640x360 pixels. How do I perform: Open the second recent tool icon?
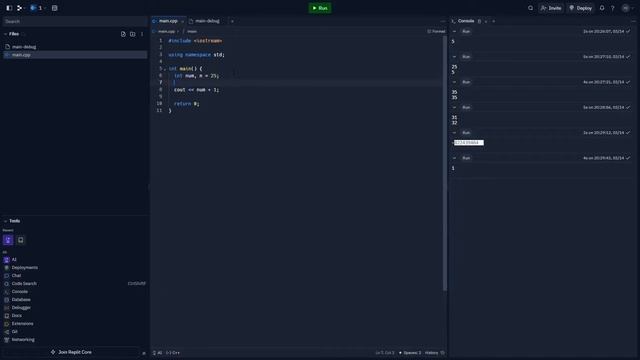(x=20, y=240)
